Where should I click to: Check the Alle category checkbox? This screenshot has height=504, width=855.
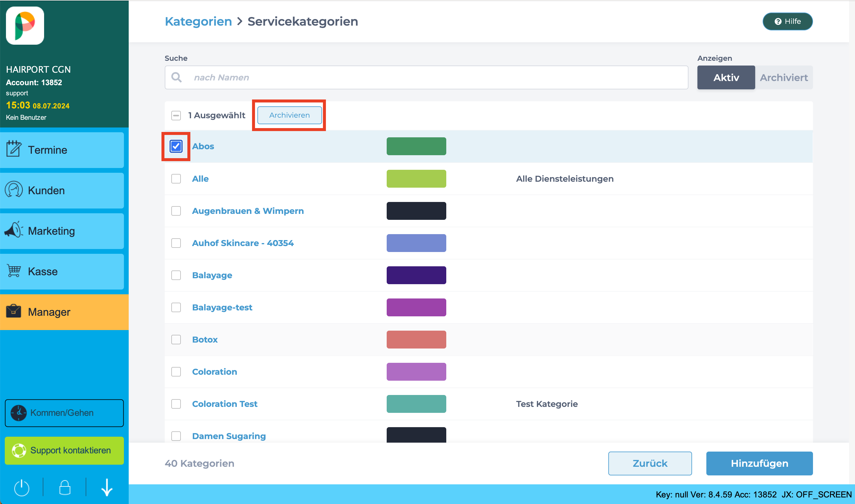click(x=176, y=179)
